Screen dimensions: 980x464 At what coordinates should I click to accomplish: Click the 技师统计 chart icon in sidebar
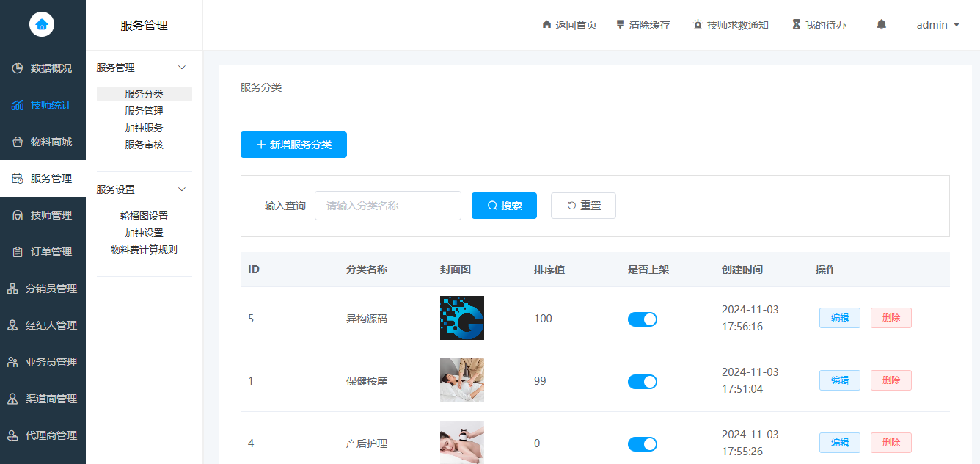click(x=18, y=105)
